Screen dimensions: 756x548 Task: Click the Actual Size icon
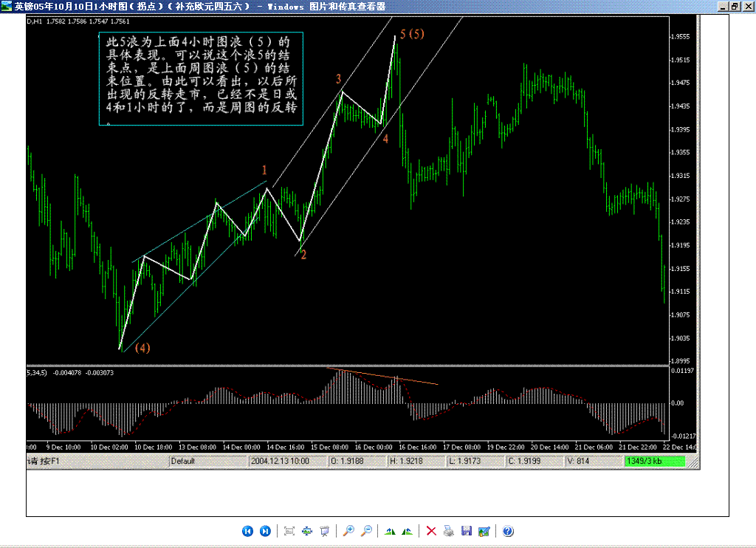tap(307, 531)
